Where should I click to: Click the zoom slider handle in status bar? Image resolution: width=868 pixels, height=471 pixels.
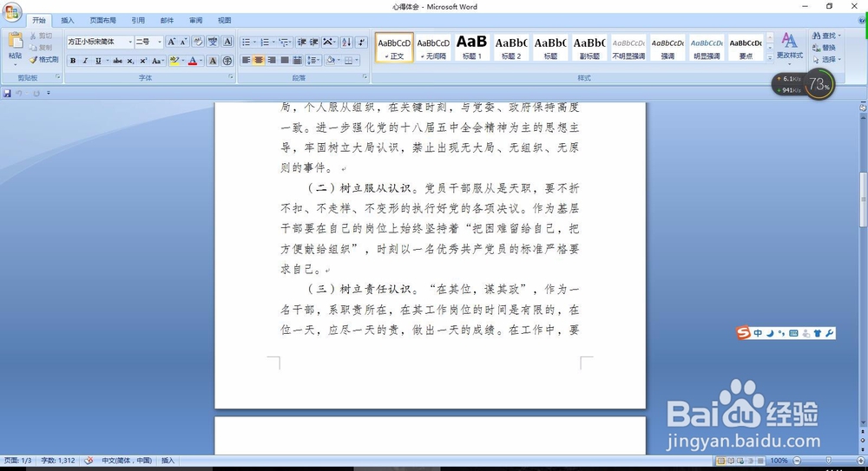pyautogui.click(x=829, y=461)
